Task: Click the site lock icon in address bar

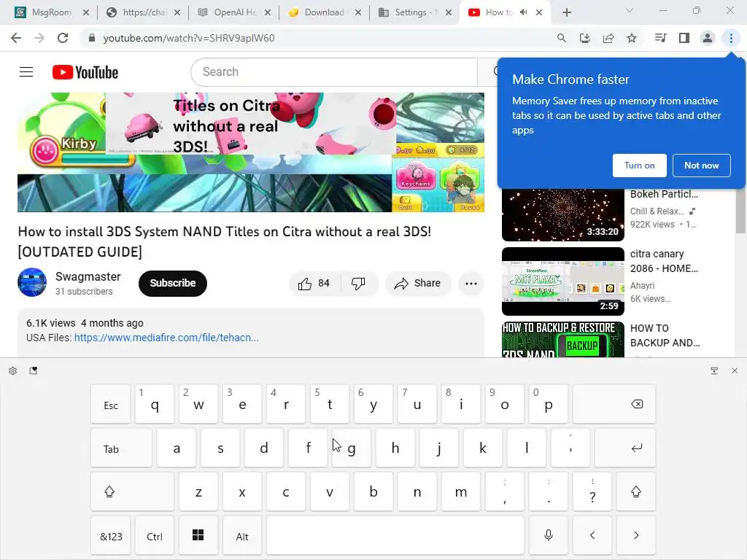Action: tap(92, 38)
